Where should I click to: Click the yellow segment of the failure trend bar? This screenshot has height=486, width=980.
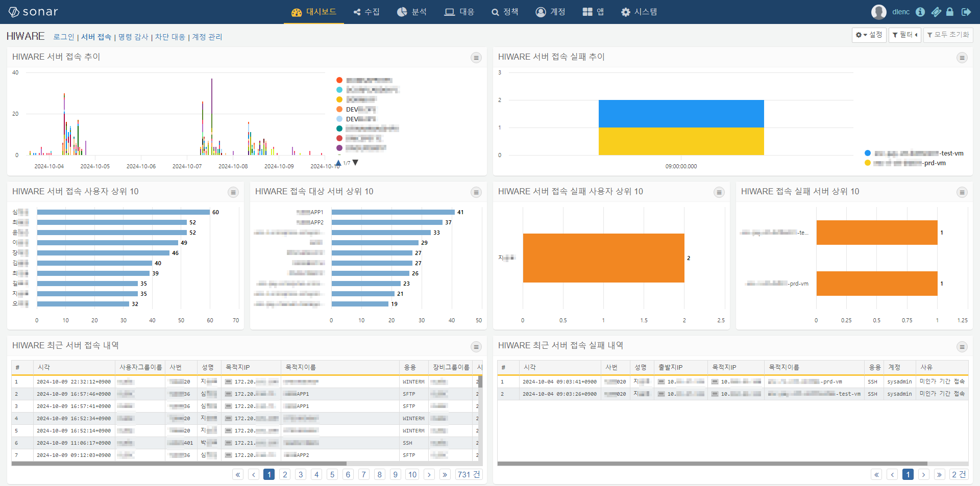pyautogui.click(x=681, y=141)
